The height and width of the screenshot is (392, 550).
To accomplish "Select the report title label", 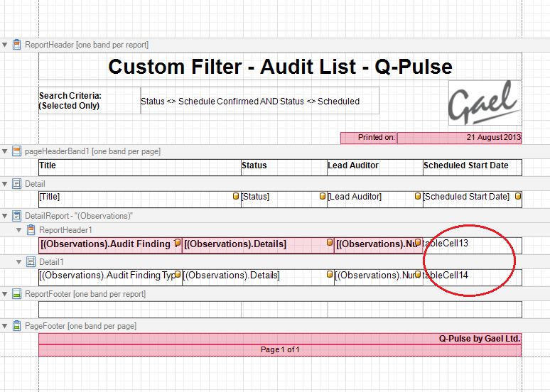I will pos(280,67).
